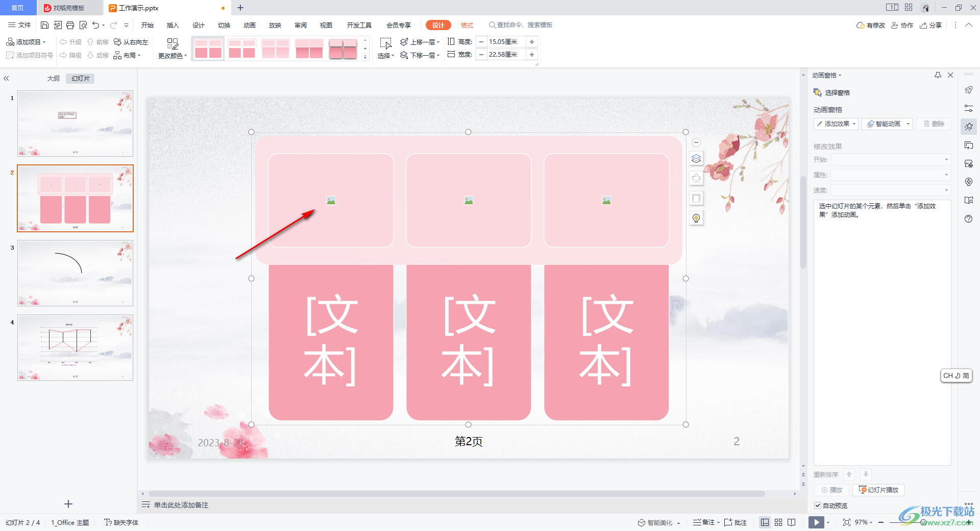Expand the SmartArt styles gallery
The width and height of the screenshot is (980, 531).
pyautogui.click(x=365, y=57)
